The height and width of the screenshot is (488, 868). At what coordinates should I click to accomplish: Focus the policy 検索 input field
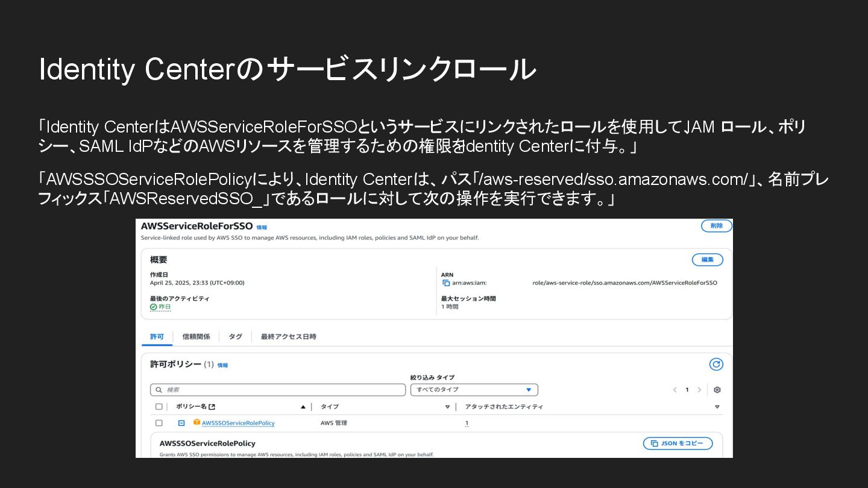278,390
